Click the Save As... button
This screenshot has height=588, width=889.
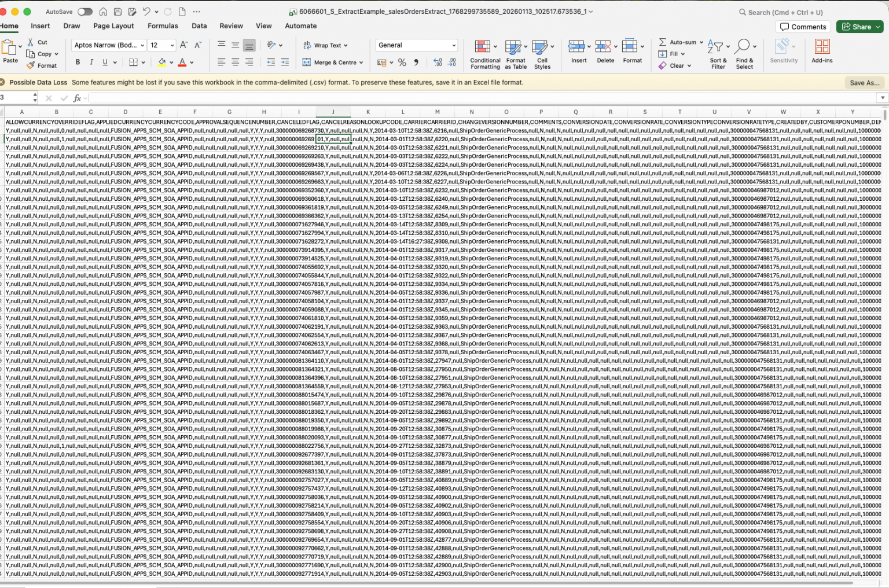coord(864,83)
